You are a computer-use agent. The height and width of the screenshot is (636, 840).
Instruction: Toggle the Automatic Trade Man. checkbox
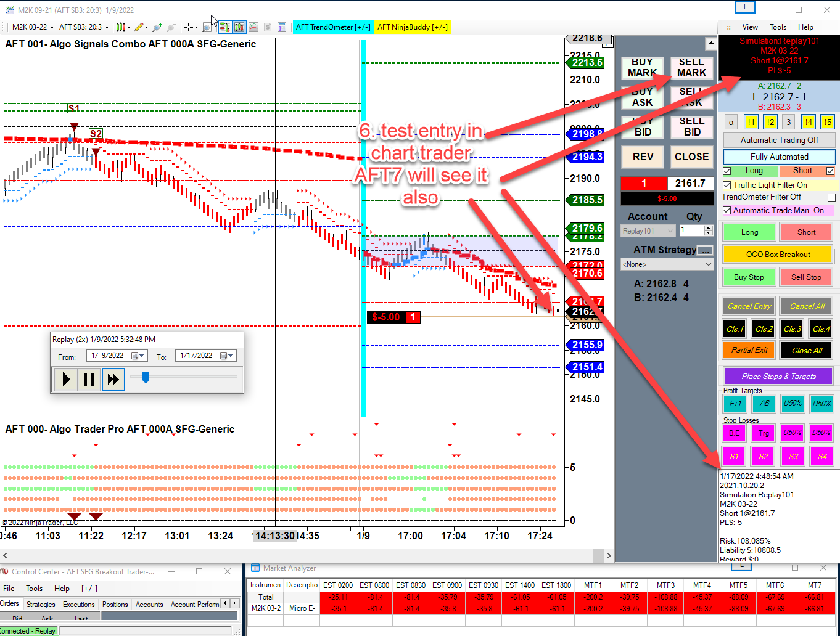coord(727,210)
